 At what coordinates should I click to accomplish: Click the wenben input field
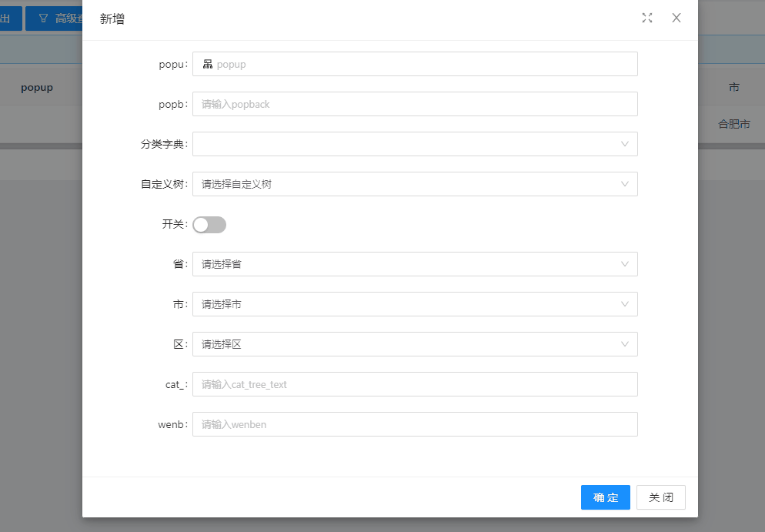pos(415,424)
